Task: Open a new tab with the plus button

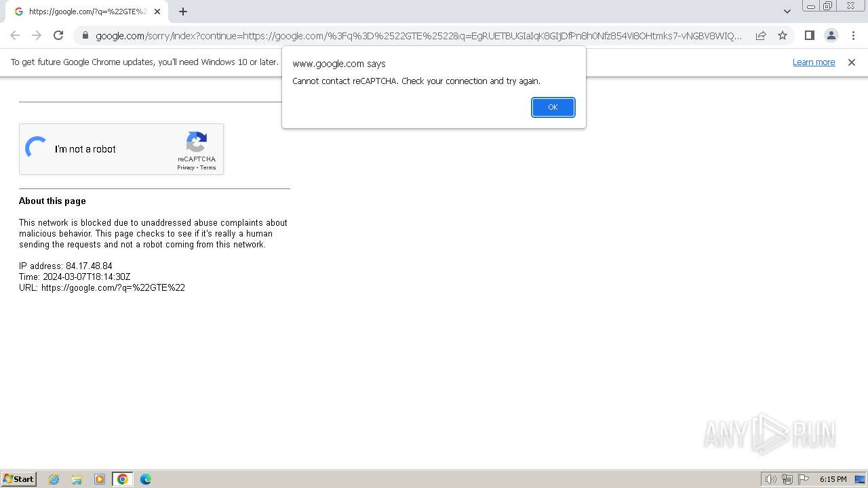Action: click(x=183, y=12)
